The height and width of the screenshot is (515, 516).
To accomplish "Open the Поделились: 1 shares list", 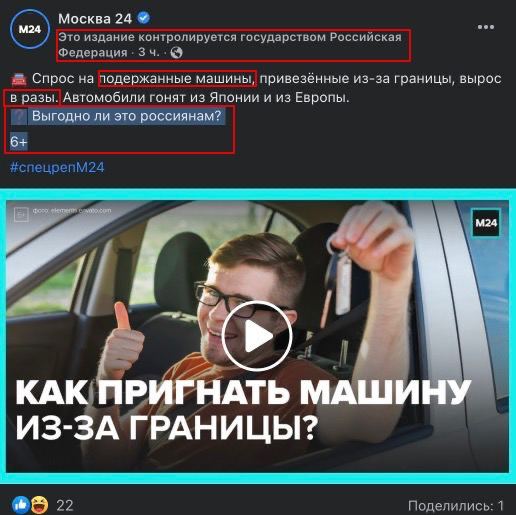I will [456, 505].
